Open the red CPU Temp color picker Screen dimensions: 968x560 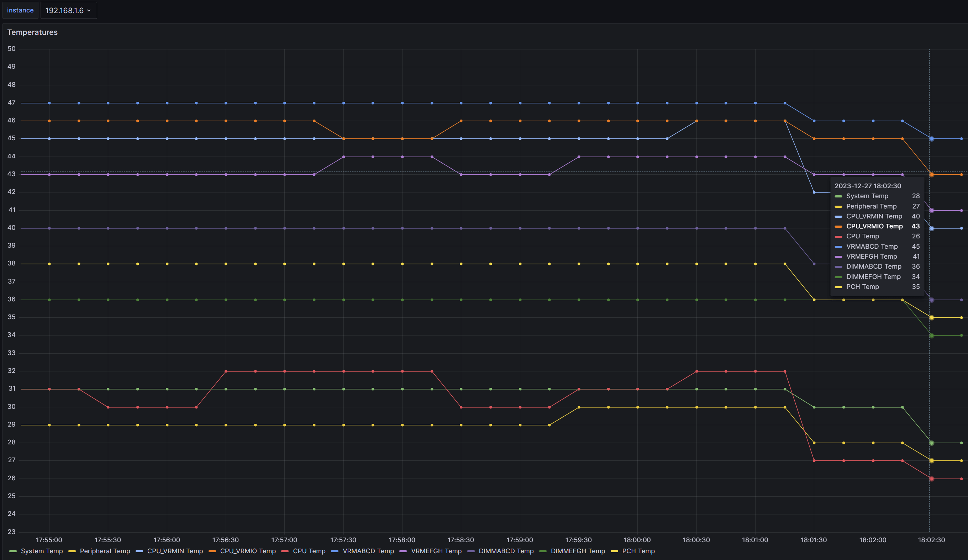285,551
